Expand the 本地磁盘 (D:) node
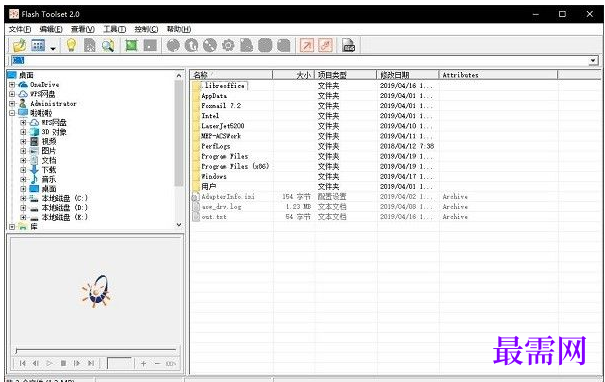 (x=24, y=208)
